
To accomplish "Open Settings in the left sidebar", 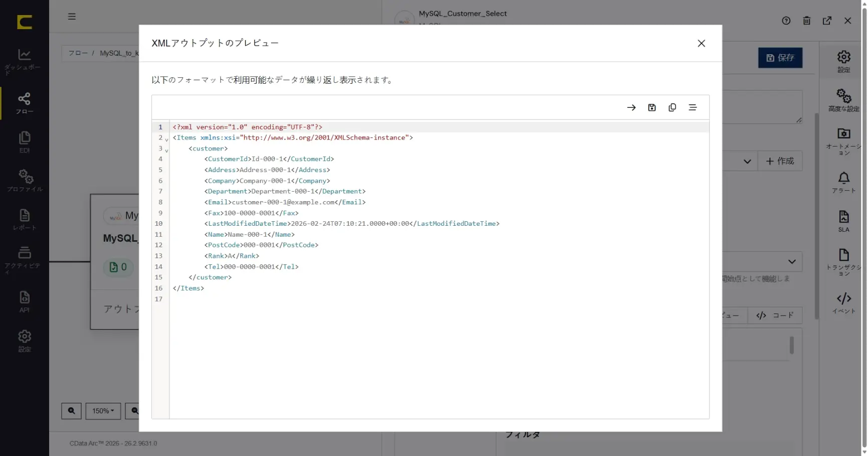I will pos(24,341).
